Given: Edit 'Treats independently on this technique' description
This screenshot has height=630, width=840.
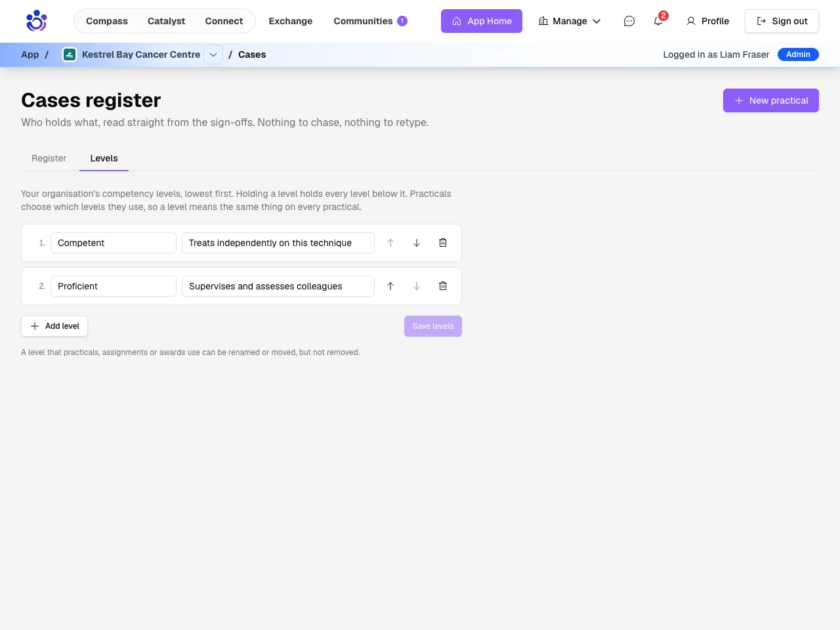Looking at the screenshot, I should tap(278, 243).
